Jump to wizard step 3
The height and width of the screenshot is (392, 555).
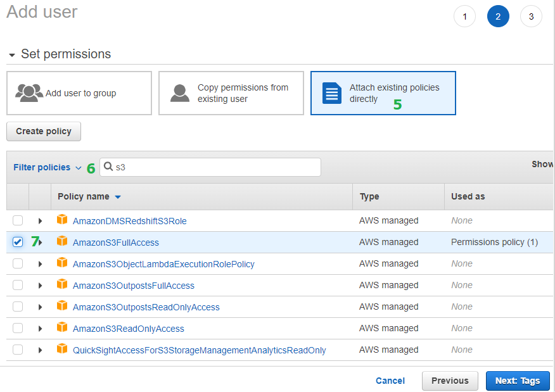tap(531, 16)
